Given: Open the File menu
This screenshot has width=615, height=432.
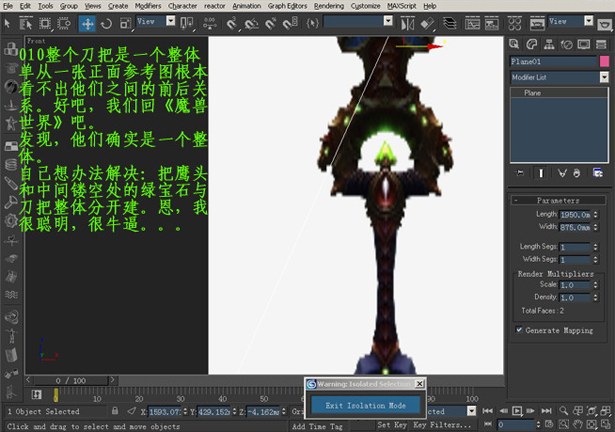Looking at the screenshot, I should (x=7, y=6).
